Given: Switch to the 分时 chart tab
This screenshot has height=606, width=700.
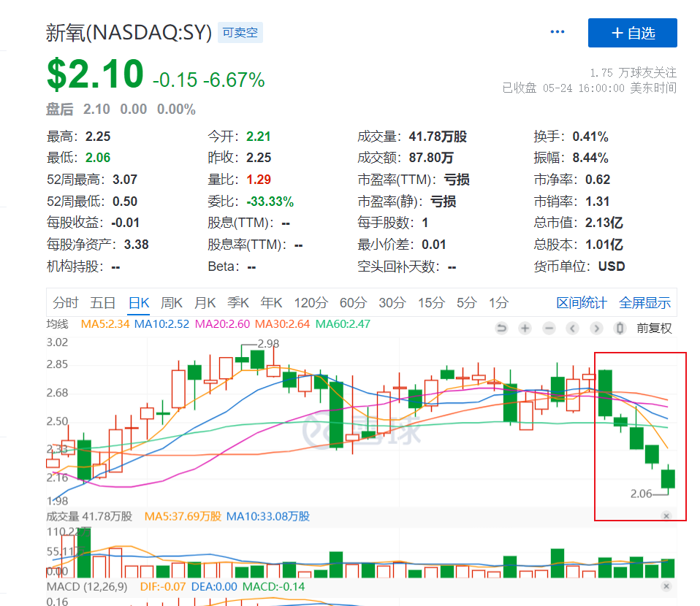Looking at the screenshot, I should point(66,303).
